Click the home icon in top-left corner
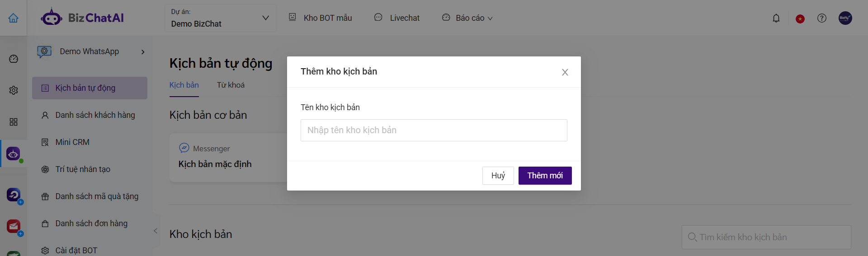Viewport: 868px width, 256px height. 14,18
